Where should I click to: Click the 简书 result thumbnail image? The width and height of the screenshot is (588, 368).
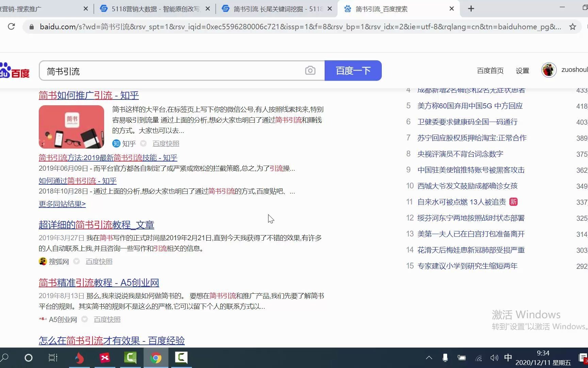tap(71, 127)
